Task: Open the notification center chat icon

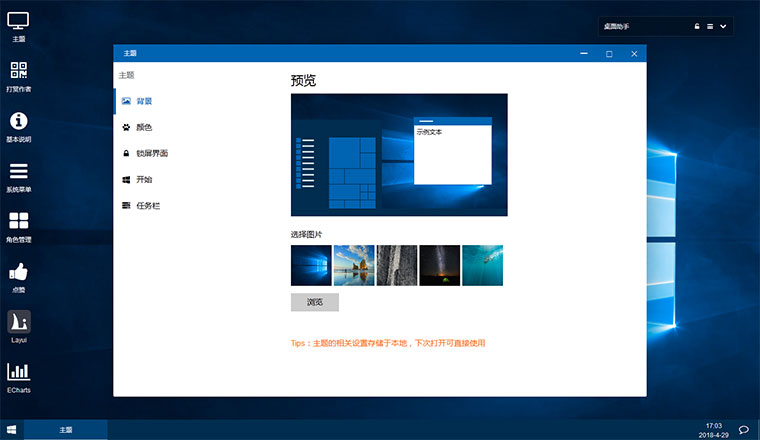Action: click(x=744, y=430)
